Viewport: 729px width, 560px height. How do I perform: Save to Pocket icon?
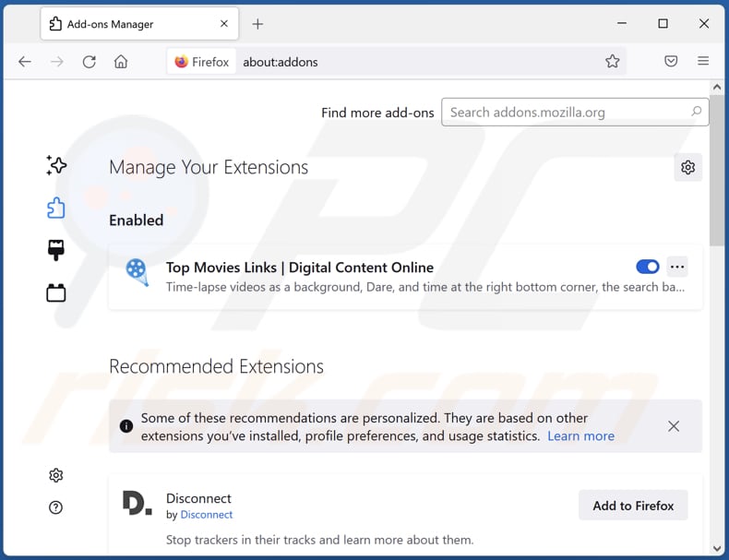point(671,61)
